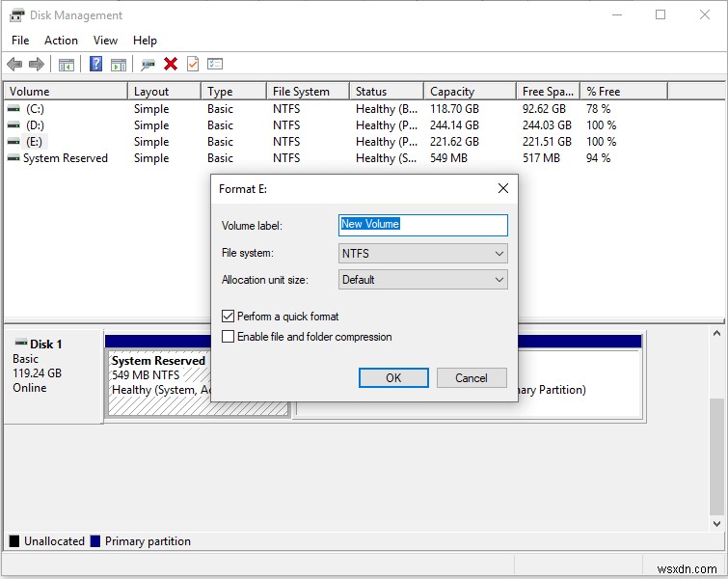Viewport: 728px width, 579px height.
Task: Click the settings list toolbar icon
Action: [x=215, y=64]
